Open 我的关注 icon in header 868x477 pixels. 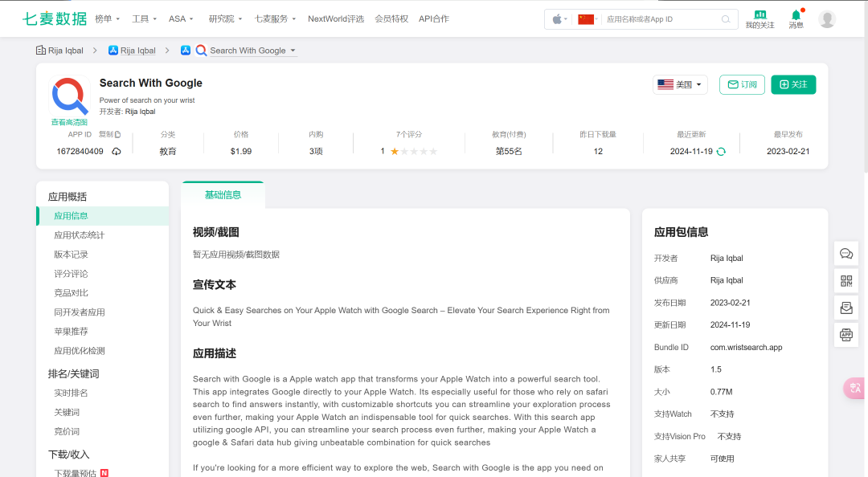point(759,19)
